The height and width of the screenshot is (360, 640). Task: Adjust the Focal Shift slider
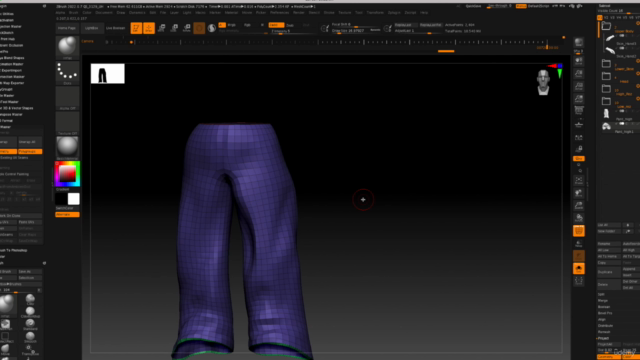355,25
